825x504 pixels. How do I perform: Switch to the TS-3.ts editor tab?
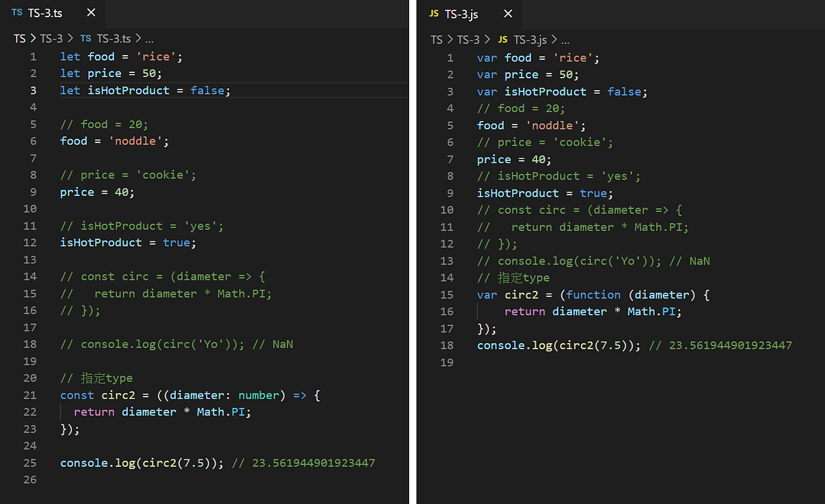click(45, 12)
